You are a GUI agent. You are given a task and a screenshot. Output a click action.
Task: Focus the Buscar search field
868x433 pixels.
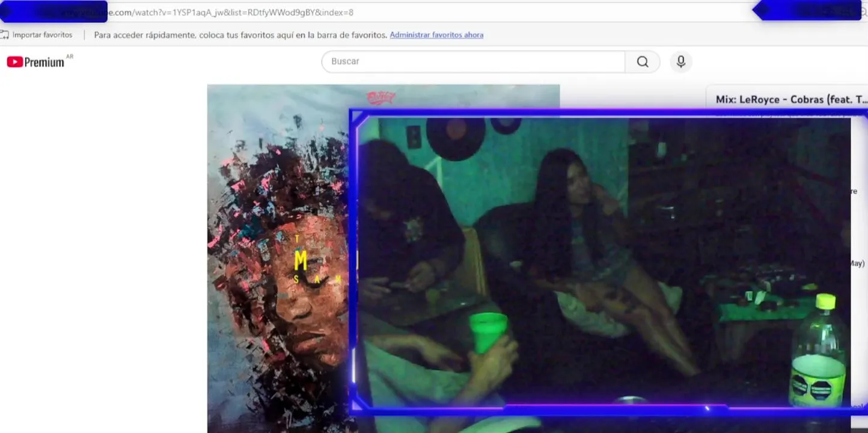(474, 61)
